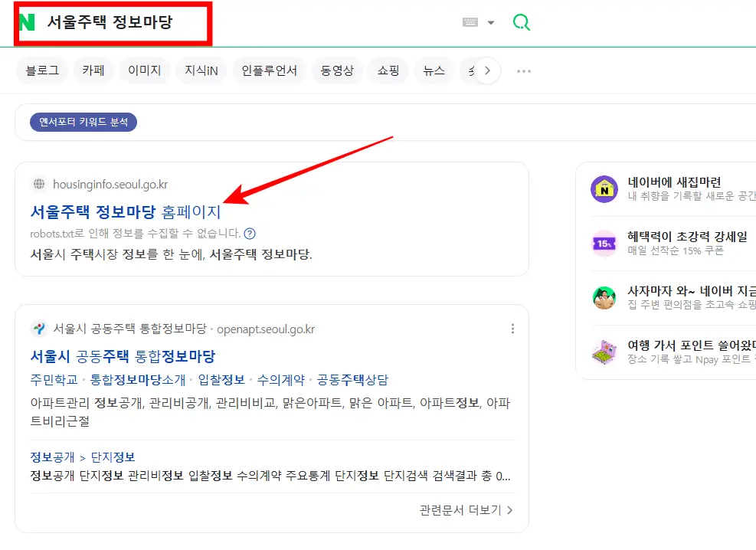The image size is (756, 550).
Task: Switch to the 지식iN tab
Action: click(x=201, y=71)
